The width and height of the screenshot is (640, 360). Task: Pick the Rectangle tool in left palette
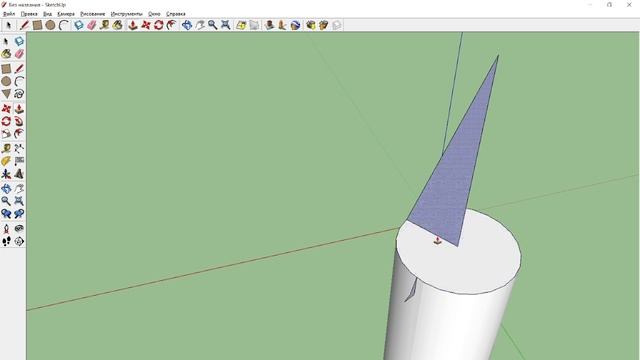pos(6,69)
